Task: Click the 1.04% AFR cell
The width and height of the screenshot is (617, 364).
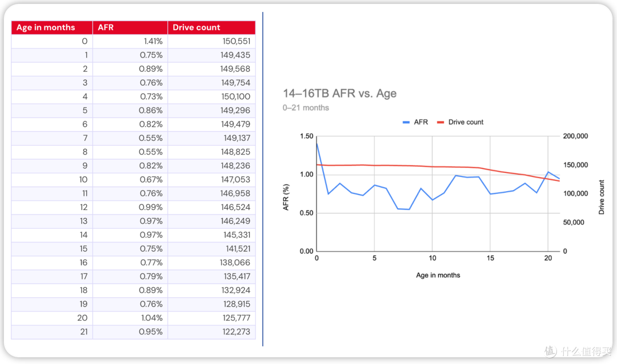Action: click(130, 318)
